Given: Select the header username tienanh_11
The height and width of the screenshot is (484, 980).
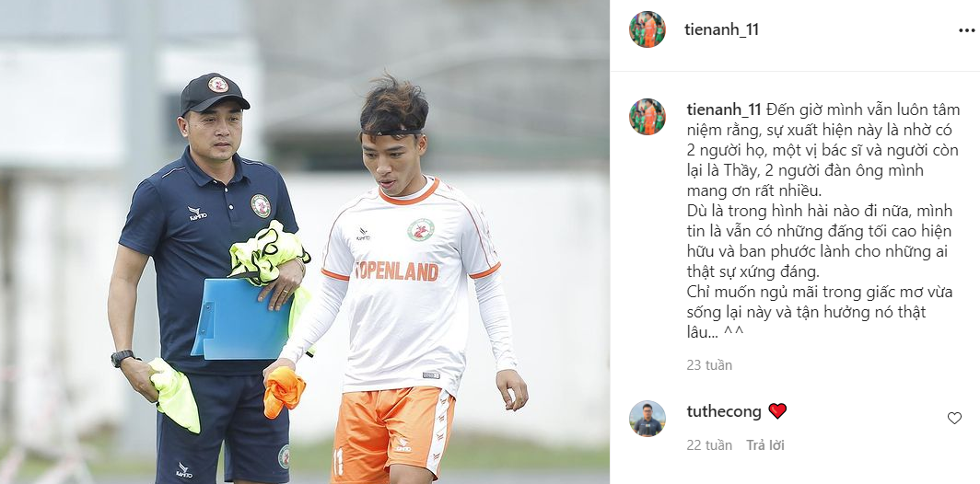Looking at the screenshot, I should pos(722,29).
